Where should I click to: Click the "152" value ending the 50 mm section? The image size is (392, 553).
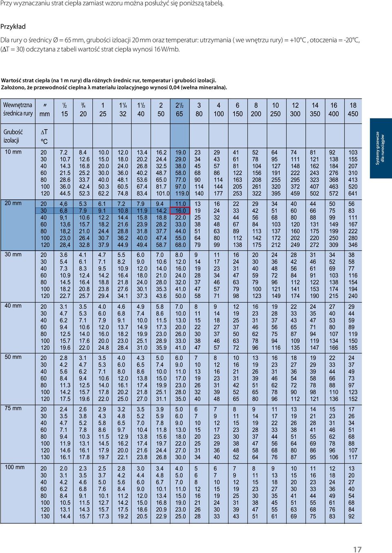(353, 399)
